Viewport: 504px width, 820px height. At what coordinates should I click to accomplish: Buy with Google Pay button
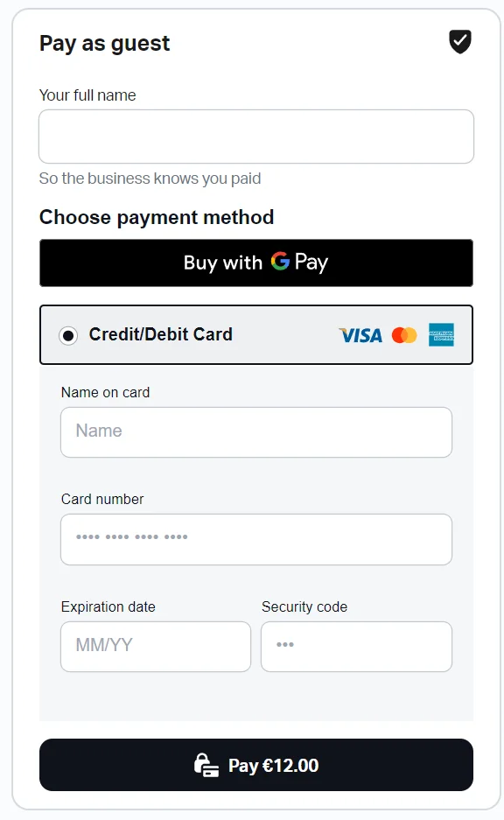tap(256, 263)
